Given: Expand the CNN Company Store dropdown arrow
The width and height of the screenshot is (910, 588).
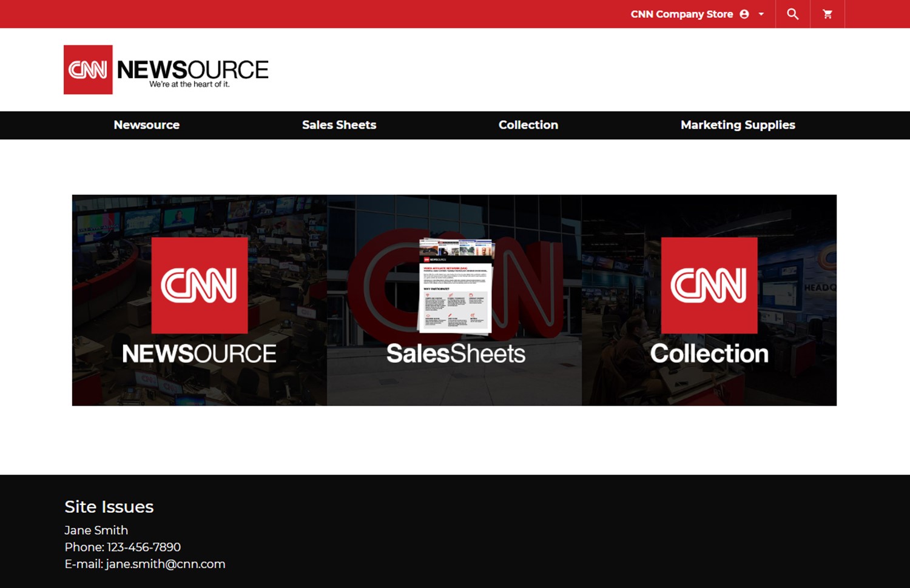Looking at the screenshot, I should click(761, 14).
